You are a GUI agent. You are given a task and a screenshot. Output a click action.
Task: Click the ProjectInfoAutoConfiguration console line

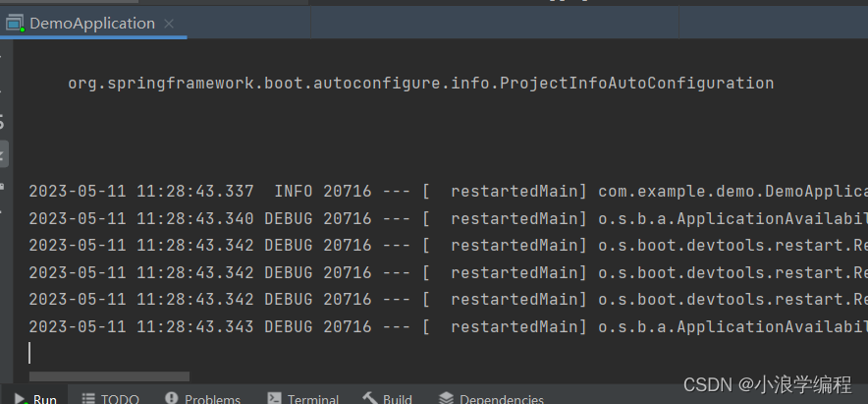420,84
